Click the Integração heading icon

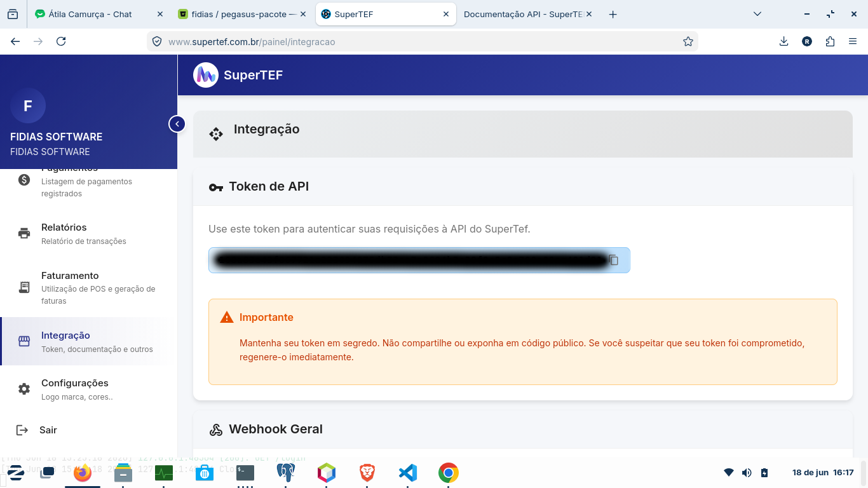[x=216, y=134]
